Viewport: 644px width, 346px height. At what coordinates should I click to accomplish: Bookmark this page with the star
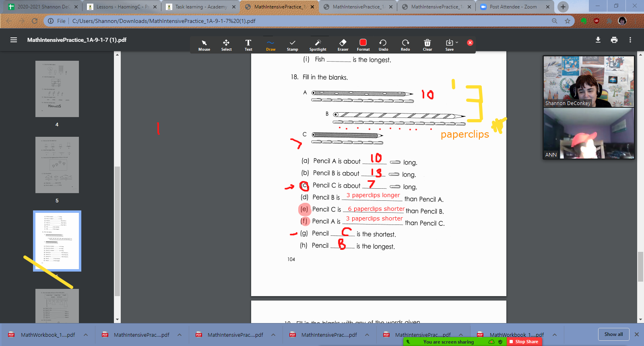(568, 21)
